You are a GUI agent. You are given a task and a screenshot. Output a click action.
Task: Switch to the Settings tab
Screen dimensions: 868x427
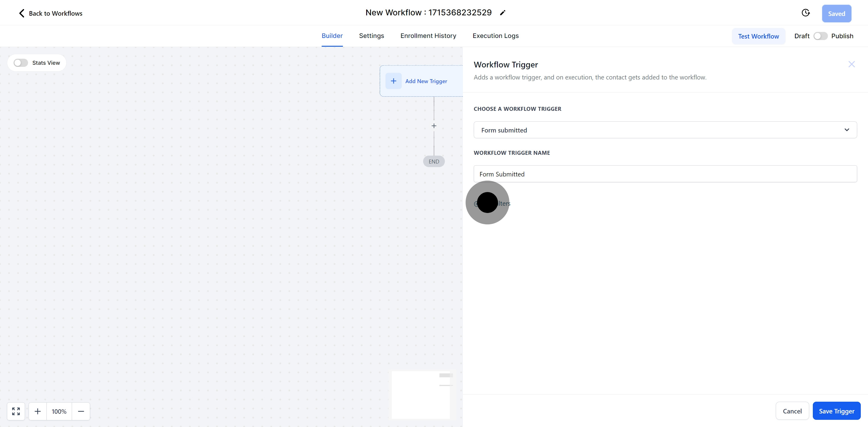click(x=371, y=36)
